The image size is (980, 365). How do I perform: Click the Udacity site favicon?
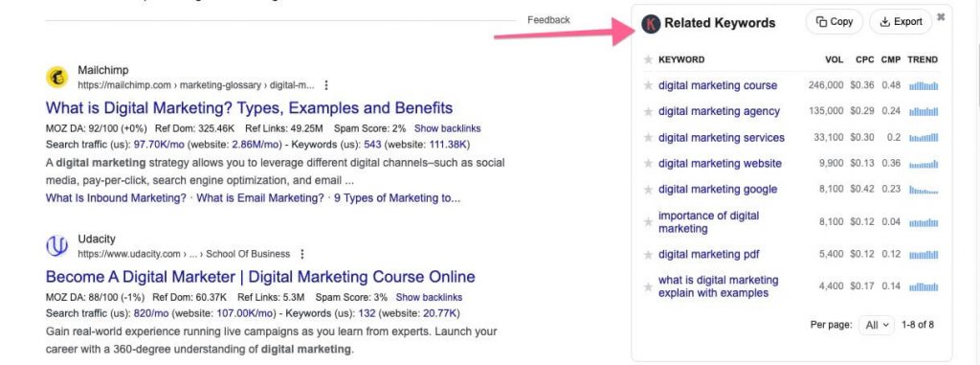click(x=57, y=246)
